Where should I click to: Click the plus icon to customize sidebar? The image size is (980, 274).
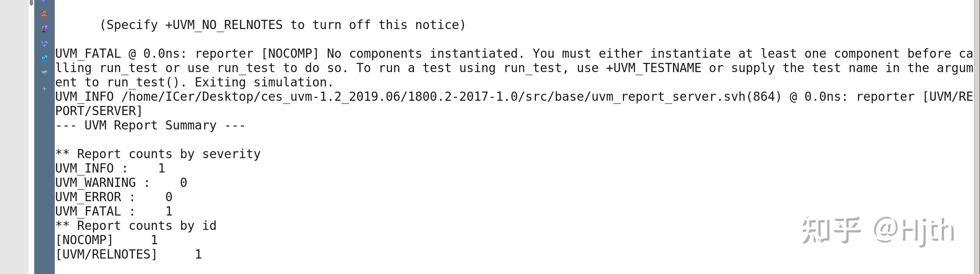[x=44, y=89]
